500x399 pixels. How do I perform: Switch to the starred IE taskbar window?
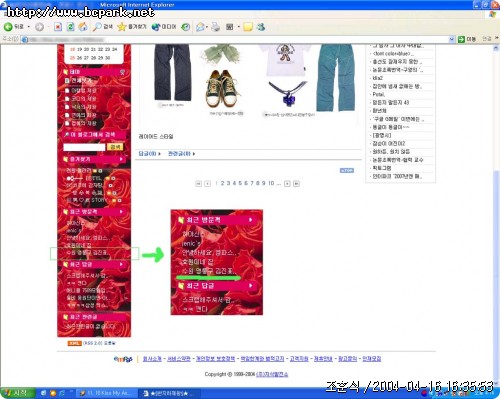coord(169,393)
